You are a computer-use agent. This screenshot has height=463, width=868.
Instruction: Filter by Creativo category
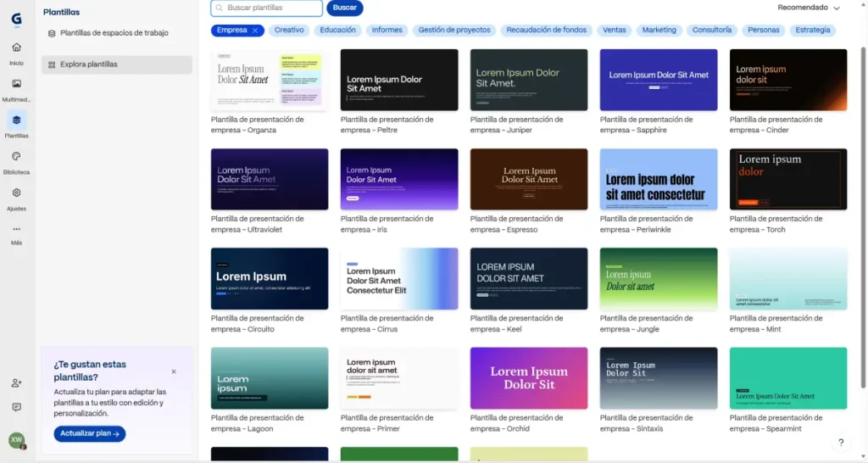click(x=289, y=31)
